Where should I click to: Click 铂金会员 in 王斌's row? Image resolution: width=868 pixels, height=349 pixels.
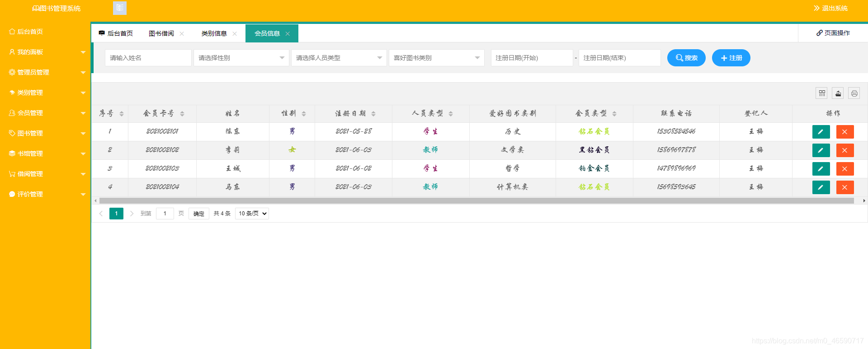point(594,168)
